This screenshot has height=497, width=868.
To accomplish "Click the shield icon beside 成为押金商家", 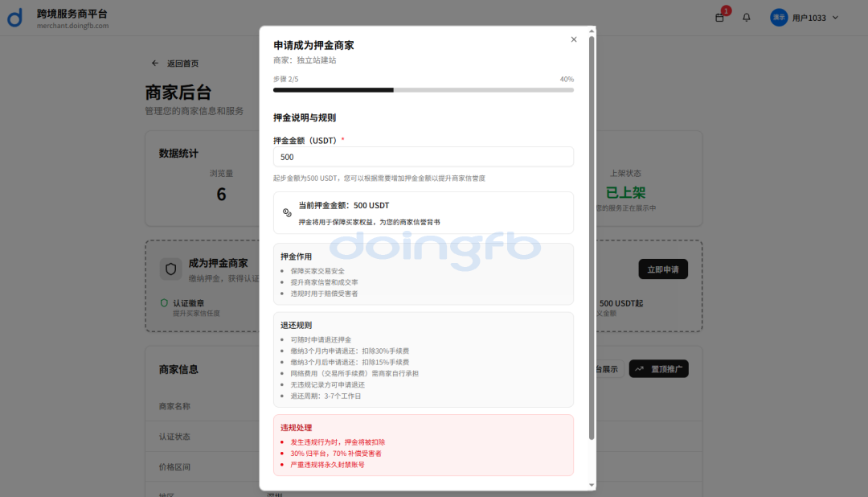I will coord(170,269).
